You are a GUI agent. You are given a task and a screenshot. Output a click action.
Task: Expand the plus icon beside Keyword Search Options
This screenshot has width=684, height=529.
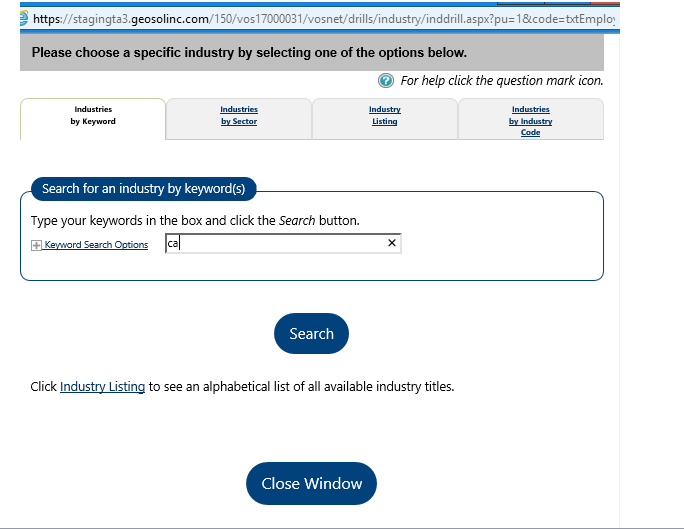pos(37,245)
